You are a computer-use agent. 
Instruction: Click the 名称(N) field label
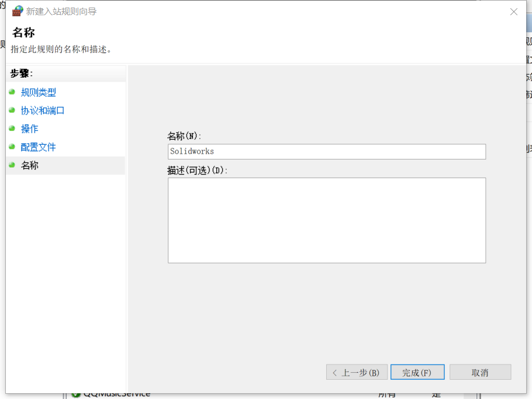point(184,136)
